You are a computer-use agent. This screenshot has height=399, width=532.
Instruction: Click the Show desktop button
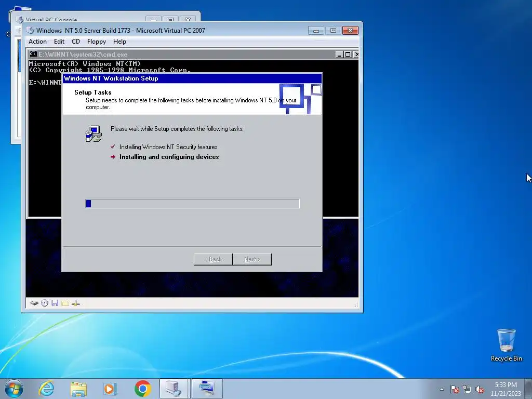click(528, 389)
